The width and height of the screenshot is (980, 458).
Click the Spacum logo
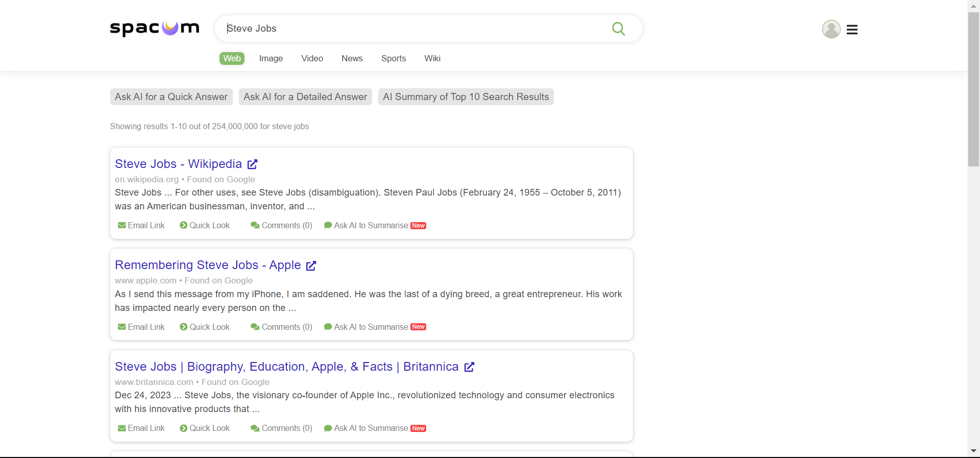point(155,28)
